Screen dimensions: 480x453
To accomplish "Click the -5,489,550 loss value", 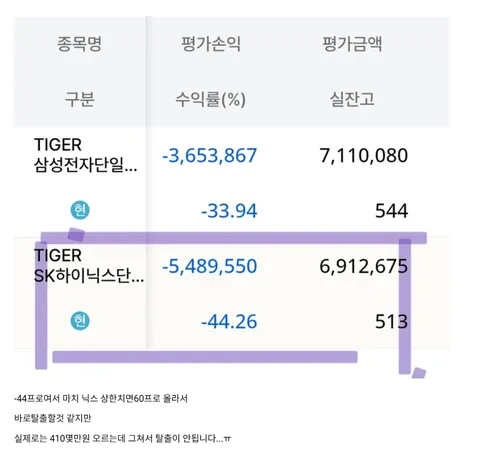I will click(x=210, y=266).
